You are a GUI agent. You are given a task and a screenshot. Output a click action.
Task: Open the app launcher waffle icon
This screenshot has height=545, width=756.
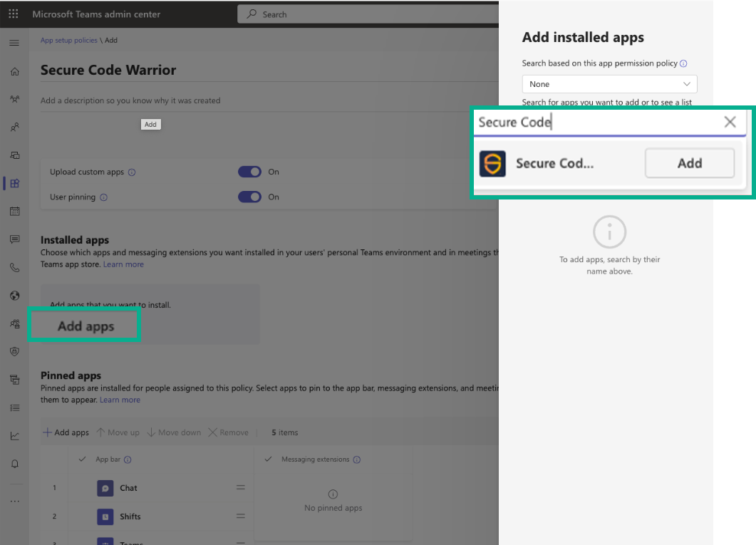(14, 14)
